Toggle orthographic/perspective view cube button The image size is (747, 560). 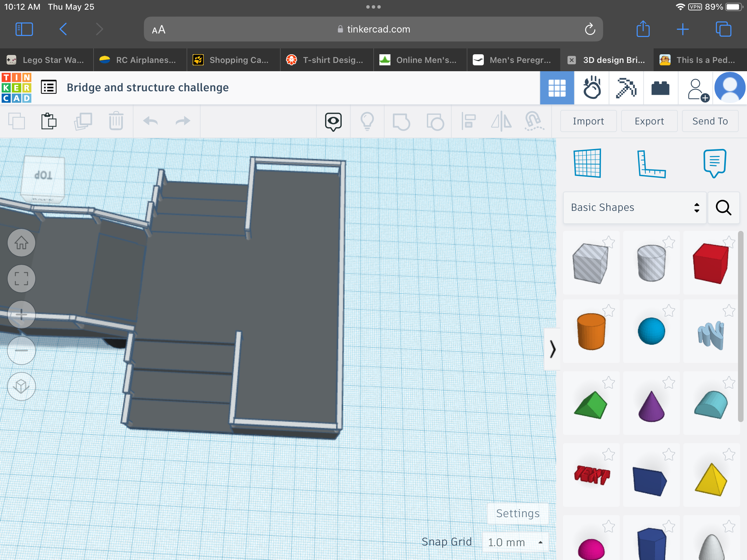tap(21, 386)
